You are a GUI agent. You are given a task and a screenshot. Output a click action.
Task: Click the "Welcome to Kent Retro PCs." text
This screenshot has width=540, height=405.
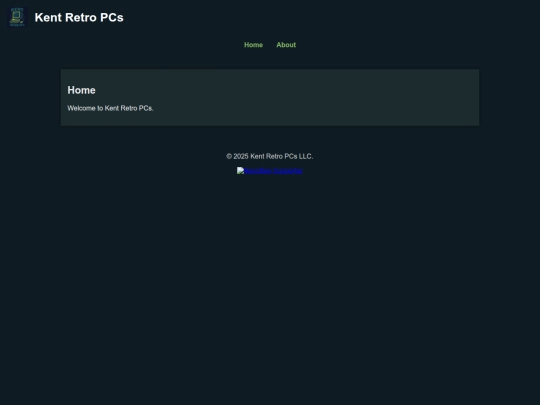pyautogui.click(x=110, y=108)
